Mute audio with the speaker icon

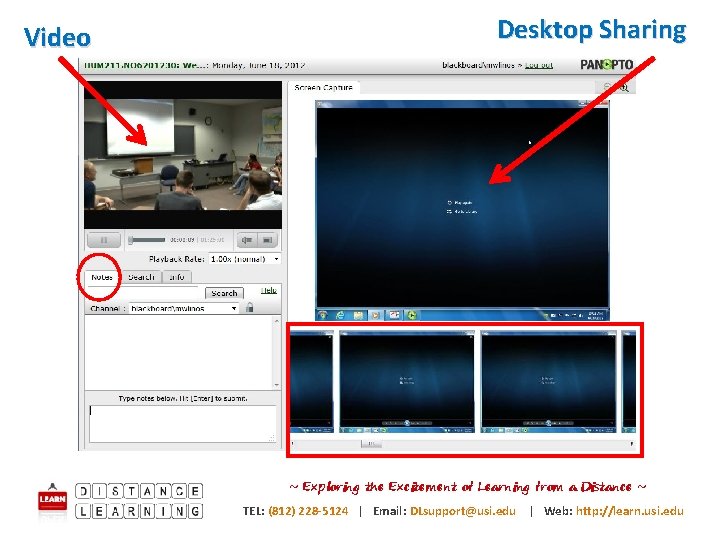pos(247,240)
